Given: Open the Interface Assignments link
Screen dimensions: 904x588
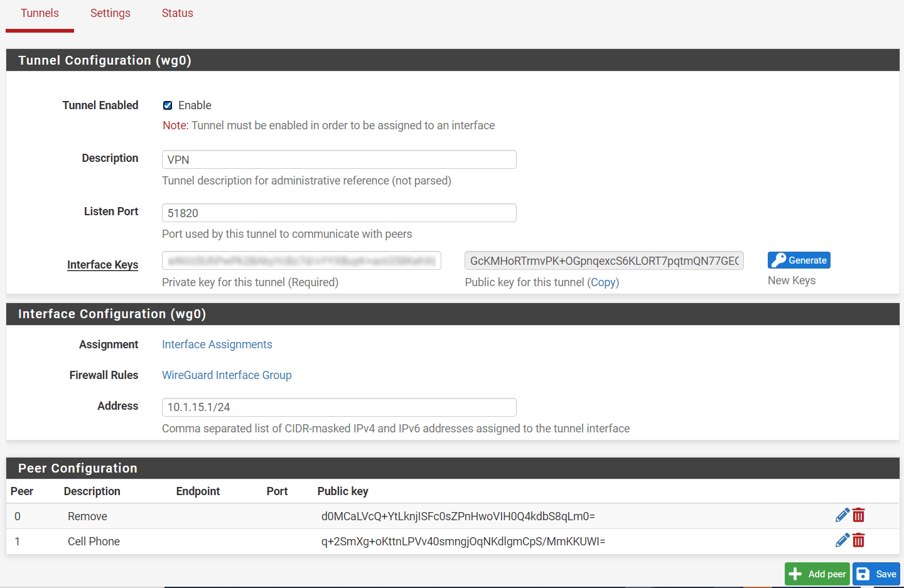Looking at the screenshot, I should coord(217,345).
